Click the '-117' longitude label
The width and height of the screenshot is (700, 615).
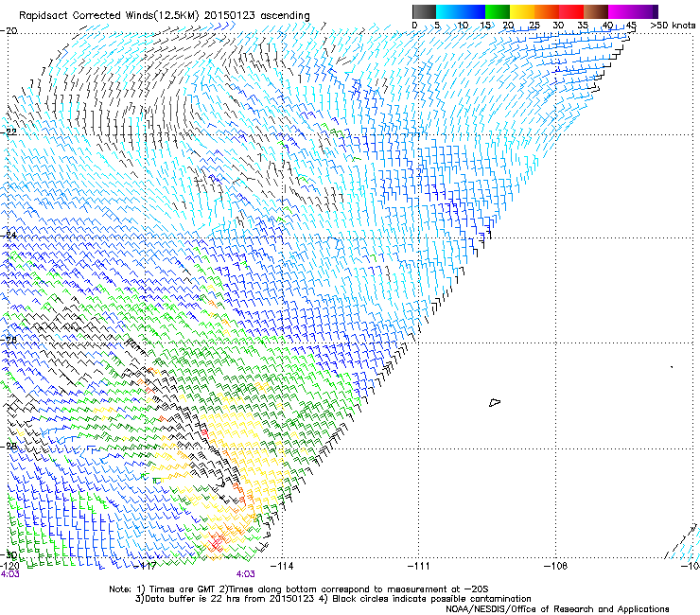pyautogui.click(x=146, y=567)
